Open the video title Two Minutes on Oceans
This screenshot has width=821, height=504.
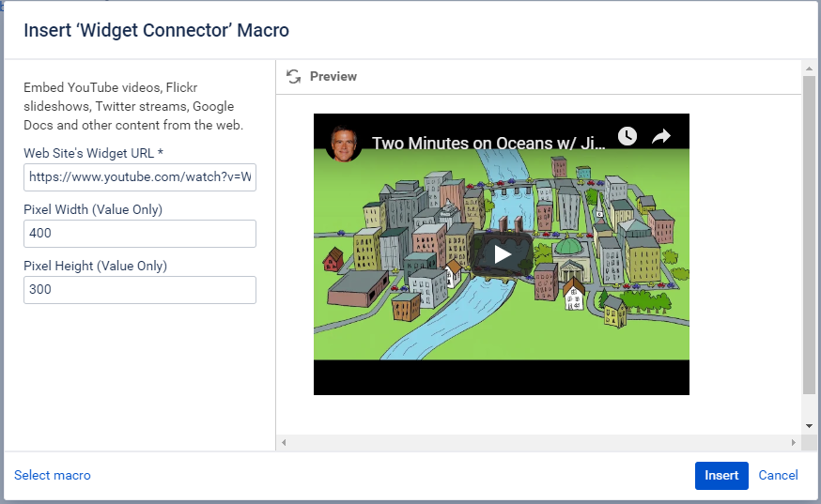tap(488, 143)
